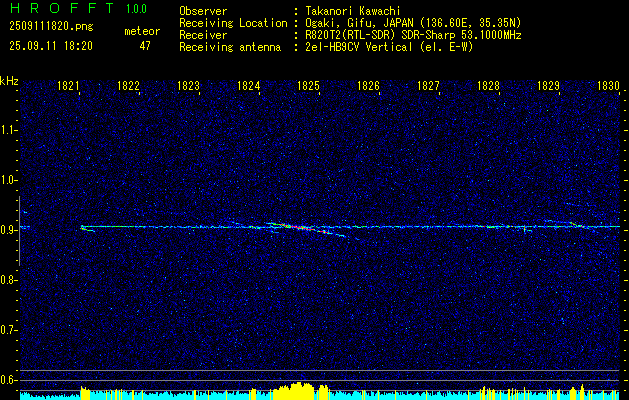
Task: Click the Receiving antenna field label
Action: (x=230, y=47)
